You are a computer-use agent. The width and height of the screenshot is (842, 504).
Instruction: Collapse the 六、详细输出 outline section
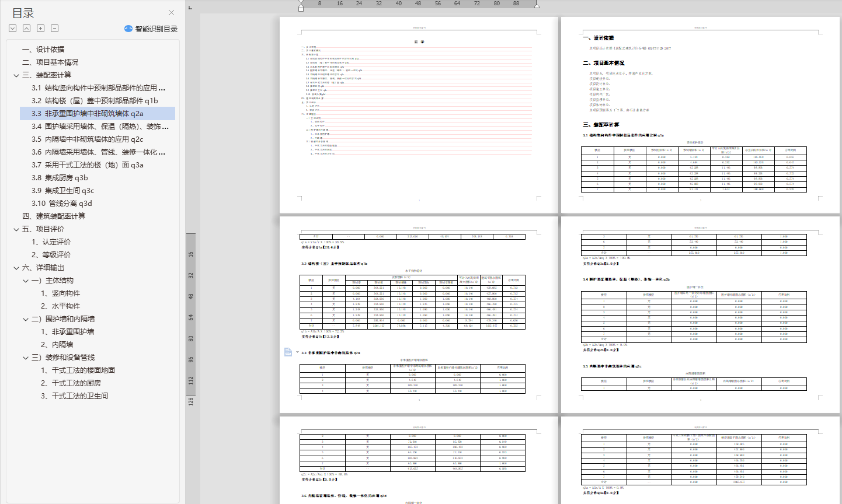pos(16,268)
